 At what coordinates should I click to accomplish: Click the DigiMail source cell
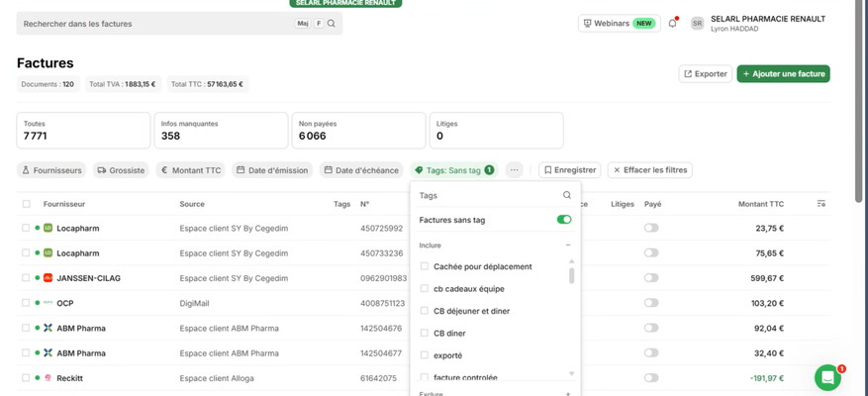[x=194, y=303]
